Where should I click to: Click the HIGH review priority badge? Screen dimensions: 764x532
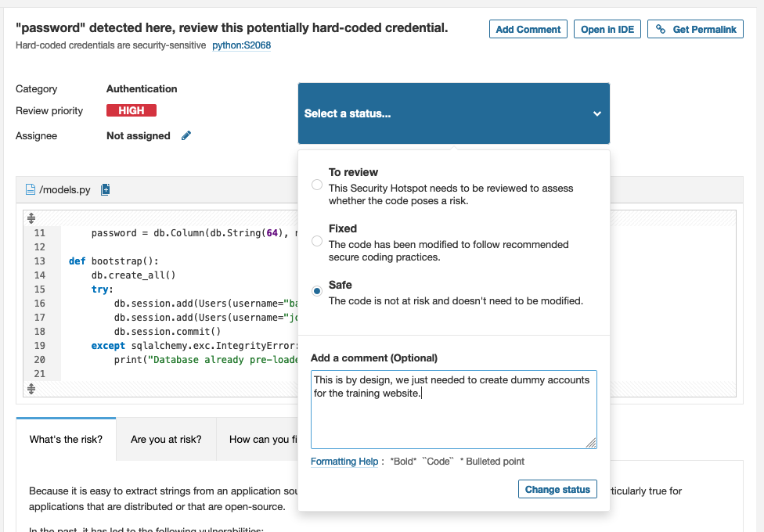point(132,110)
